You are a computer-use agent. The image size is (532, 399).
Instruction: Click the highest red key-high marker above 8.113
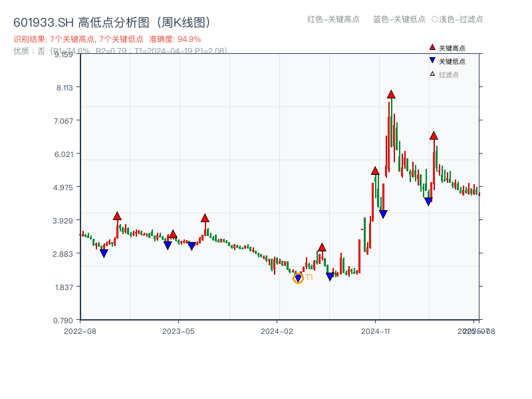(x=391, y=94)
